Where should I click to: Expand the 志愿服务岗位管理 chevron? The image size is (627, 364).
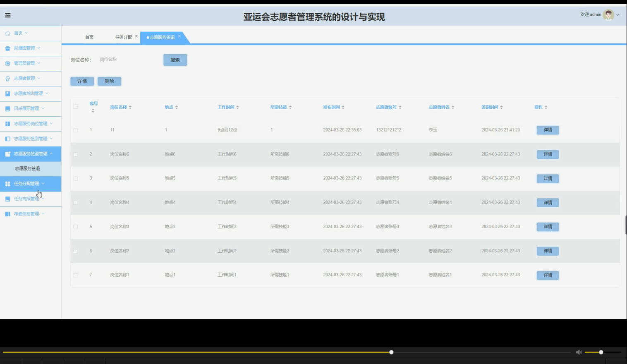(51, 123)
